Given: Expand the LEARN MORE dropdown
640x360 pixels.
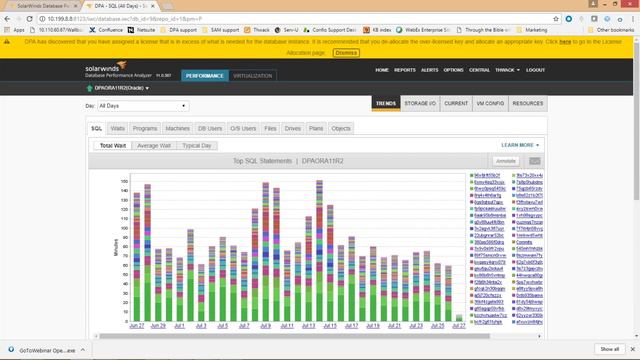Looking at the screenshot, I should point(520,145).
